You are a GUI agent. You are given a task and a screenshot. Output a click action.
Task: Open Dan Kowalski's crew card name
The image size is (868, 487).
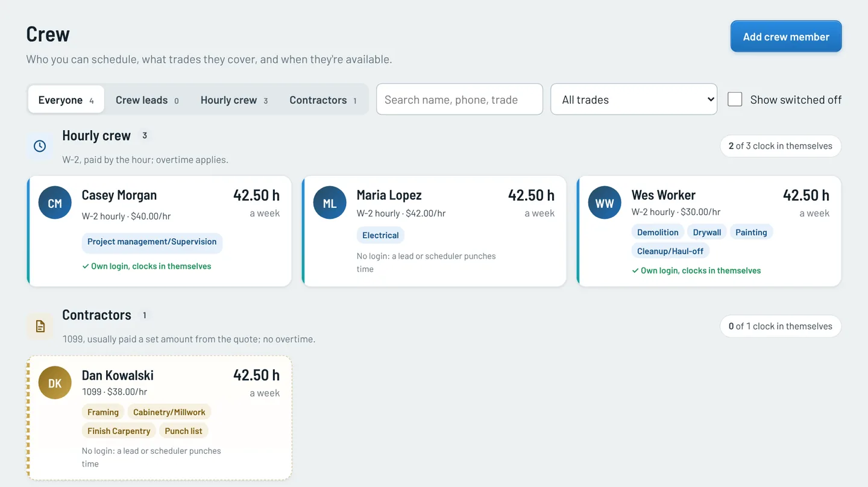(x=118, y=375)
